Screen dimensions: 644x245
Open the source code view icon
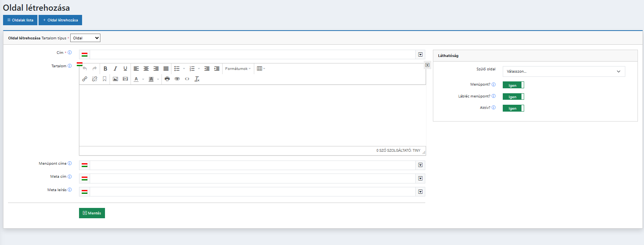pos(187,79)
